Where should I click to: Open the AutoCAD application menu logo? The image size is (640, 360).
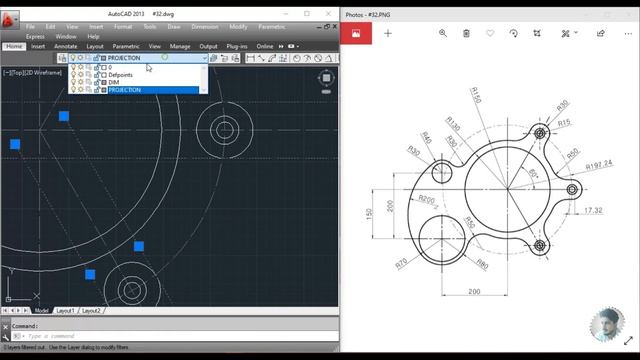pyautogui.click(x=9, y=19)
